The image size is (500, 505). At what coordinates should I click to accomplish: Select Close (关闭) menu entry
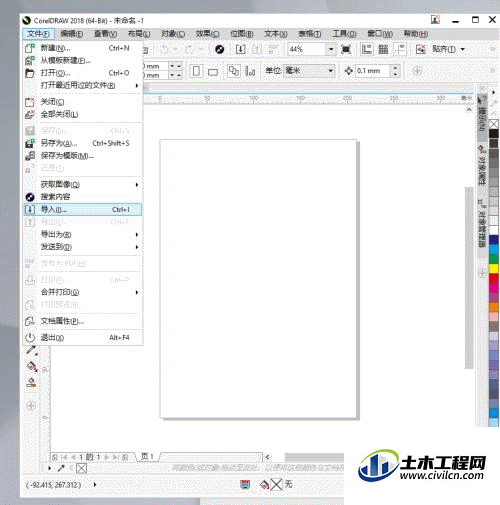[83, 102]
